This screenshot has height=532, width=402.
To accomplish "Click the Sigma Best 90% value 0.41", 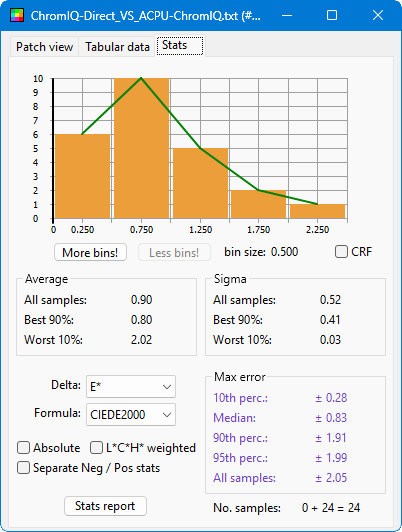I will pyautogui.click(x=330, y=320).
